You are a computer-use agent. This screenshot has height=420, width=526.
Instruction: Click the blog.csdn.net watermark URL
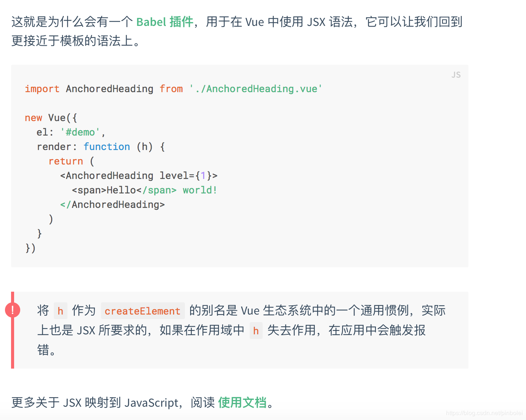[484, 413]
